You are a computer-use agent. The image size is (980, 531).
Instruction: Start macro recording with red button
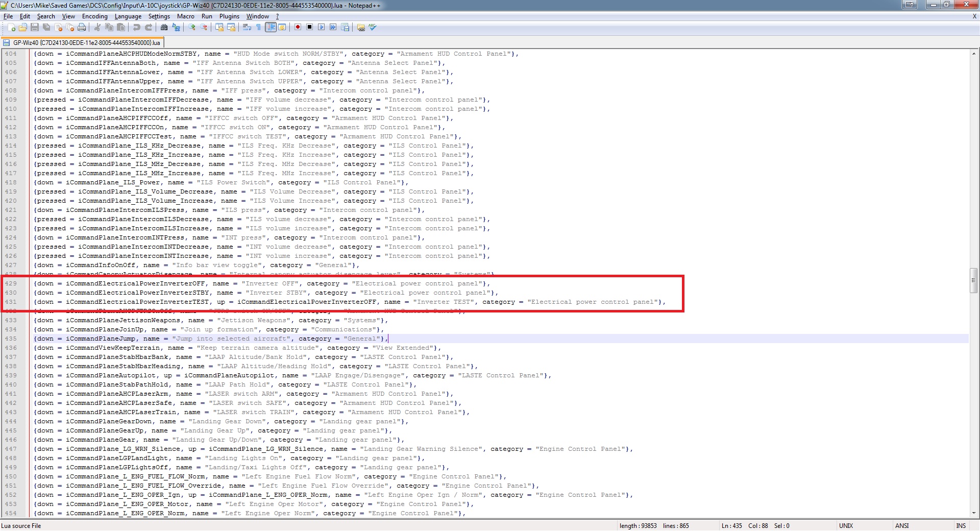pyautogui.click(x=298, y=27)
